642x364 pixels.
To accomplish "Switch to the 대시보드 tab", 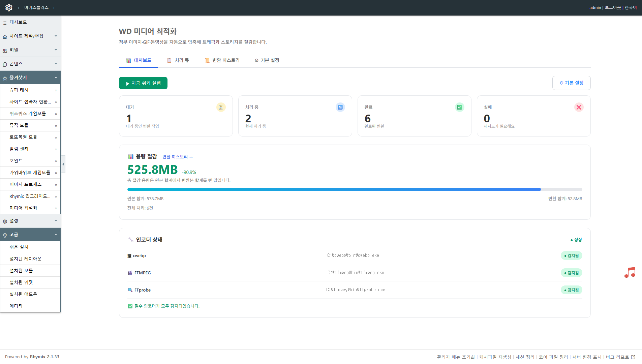I will (x=139, y=60).
